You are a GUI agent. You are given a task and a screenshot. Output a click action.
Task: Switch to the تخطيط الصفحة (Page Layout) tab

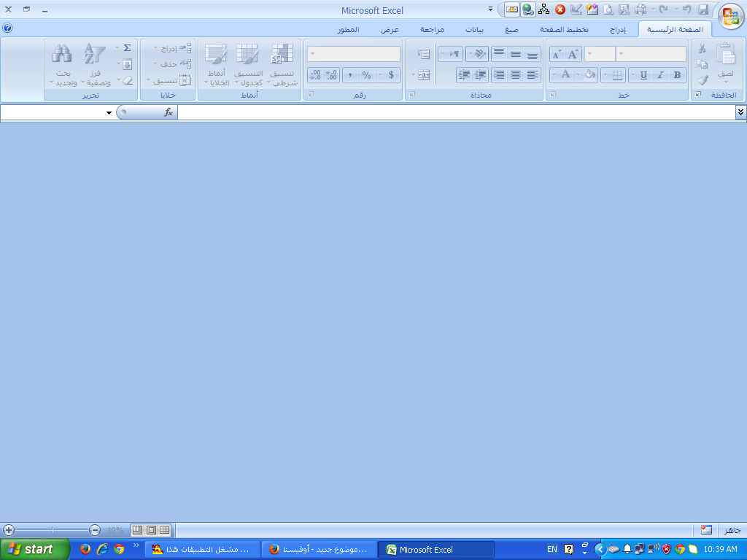click(x=564, y=29)
